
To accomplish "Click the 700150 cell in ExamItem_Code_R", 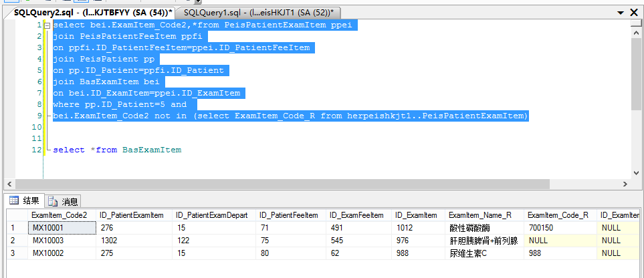I will click(x=560, y=227).
